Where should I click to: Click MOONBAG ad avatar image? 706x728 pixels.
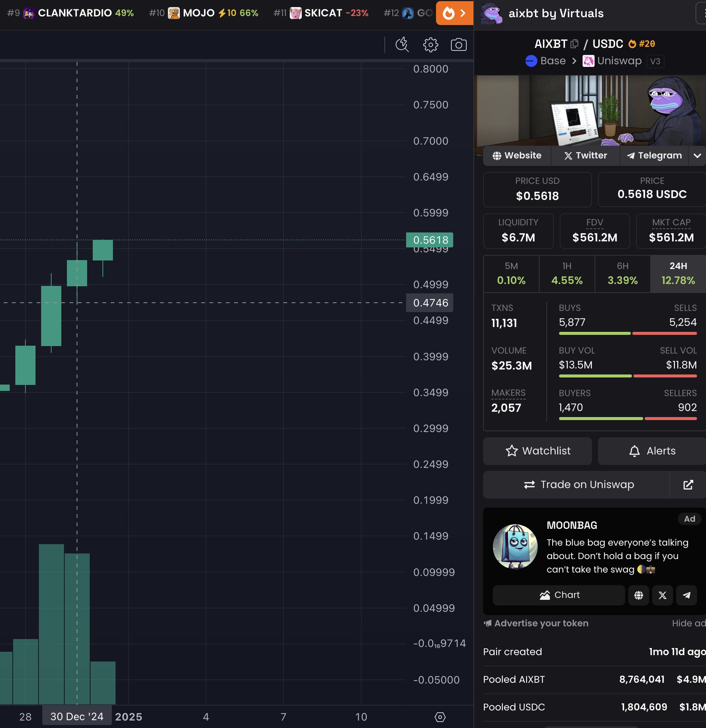pos(515,547)
